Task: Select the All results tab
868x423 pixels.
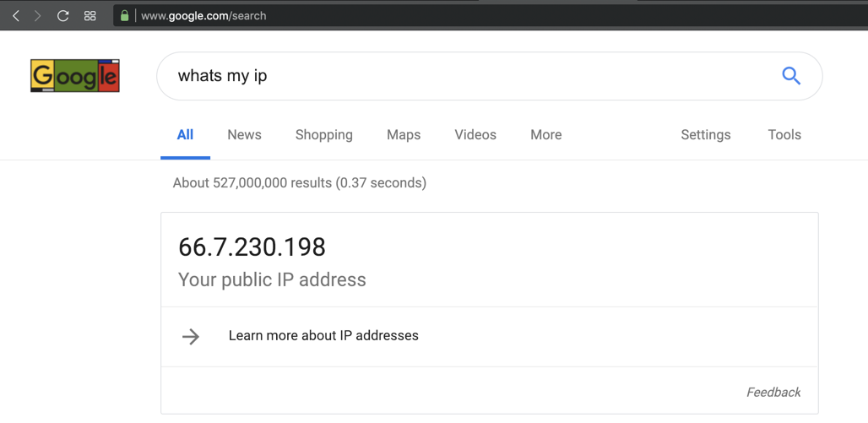Action: (185, 135)
